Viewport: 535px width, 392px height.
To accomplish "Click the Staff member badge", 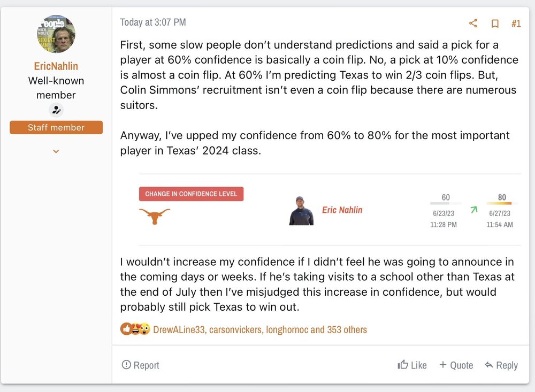I will point(56,127).
